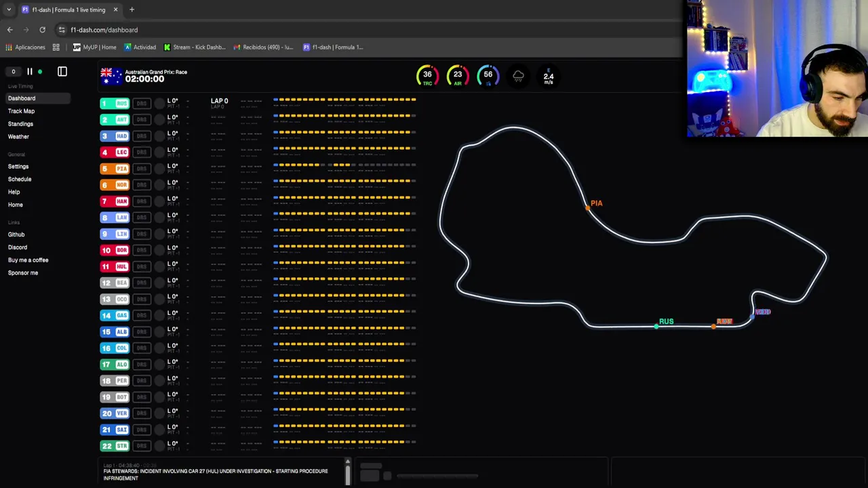
Task: Click the LAP 0 text in RUS row
Action: point(219,101)
